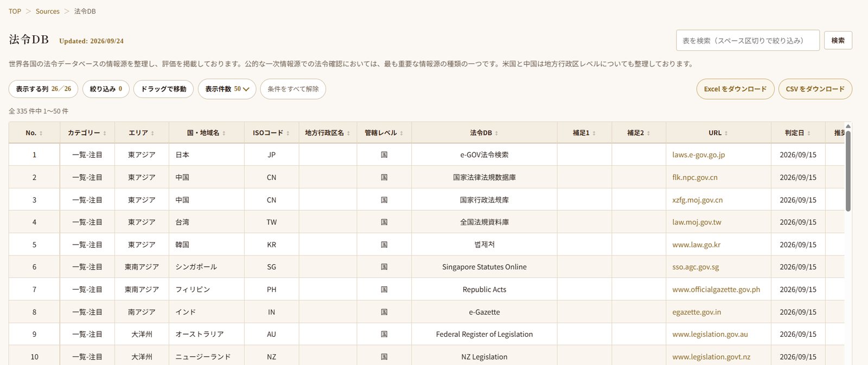Click the 補足1 column sort arrows
This screenshot has width=868, height=365.
tap(594, 133)
